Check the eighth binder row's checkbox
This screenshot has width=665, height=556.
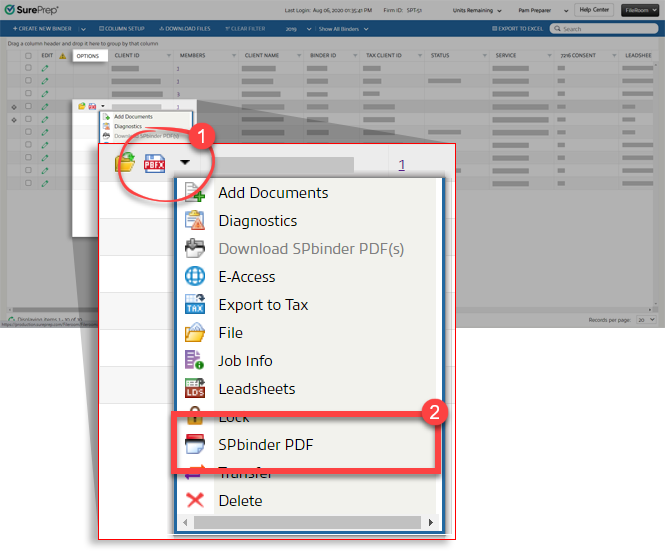coord(28,157)
